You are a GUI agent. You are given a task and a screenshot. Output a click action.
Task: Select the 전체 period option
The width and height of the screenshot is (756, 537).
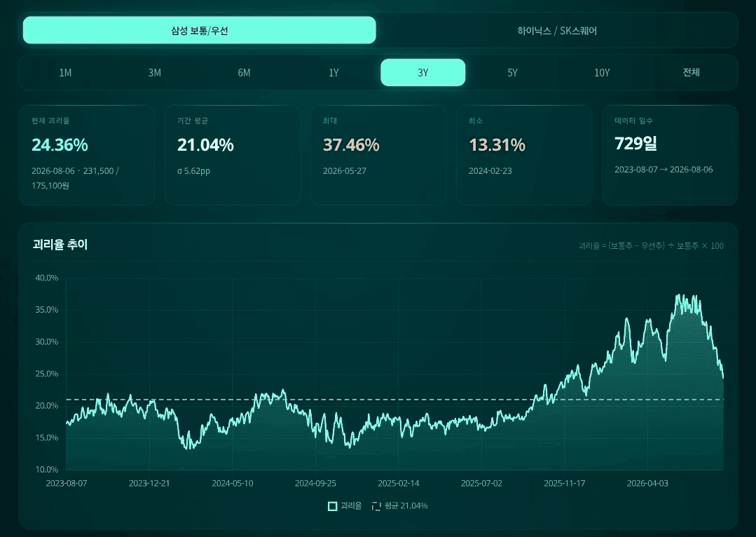pyautogui.click(x=691, y=72)
